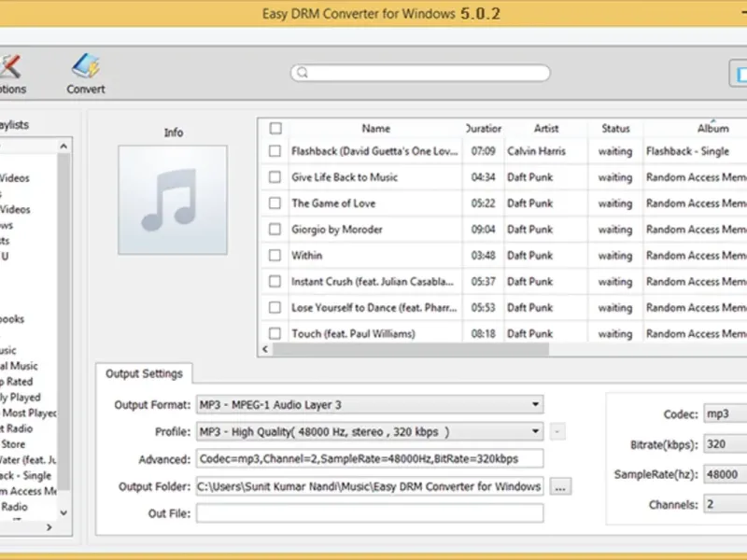Click the track table scroll left arrow
This screenshot has height=560, width=747.
pyautogui.click(x=265, y=349)
